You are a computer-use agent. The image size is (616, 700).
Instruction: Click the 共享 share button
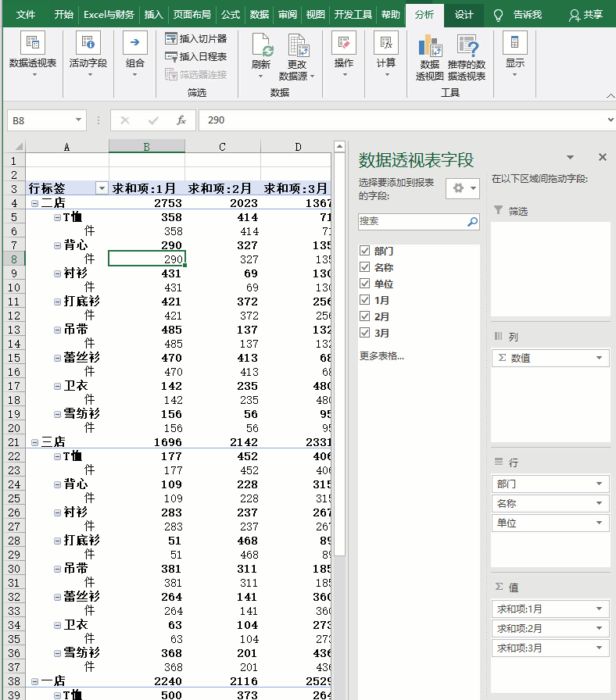coord(586,15)
